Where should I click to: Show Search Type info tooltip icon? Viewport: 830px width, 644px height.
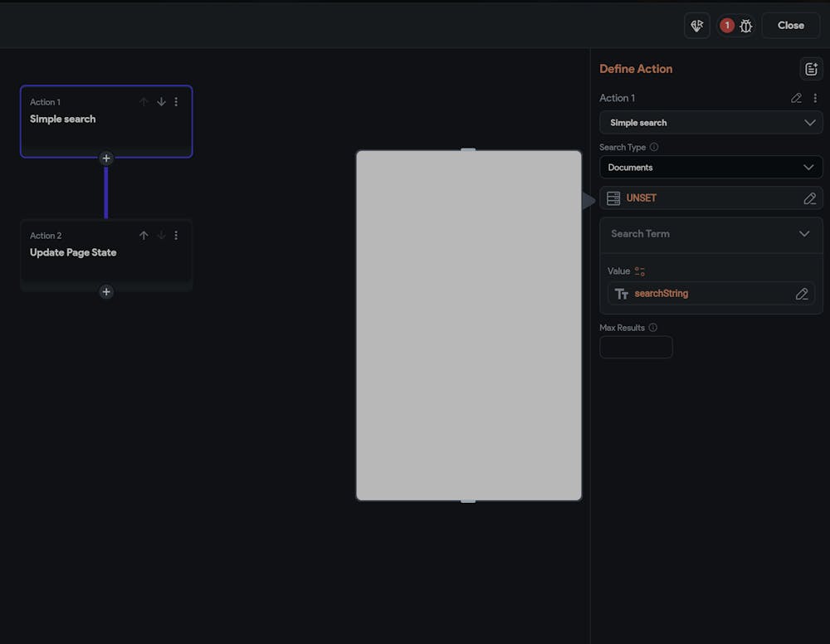point(654,147)
